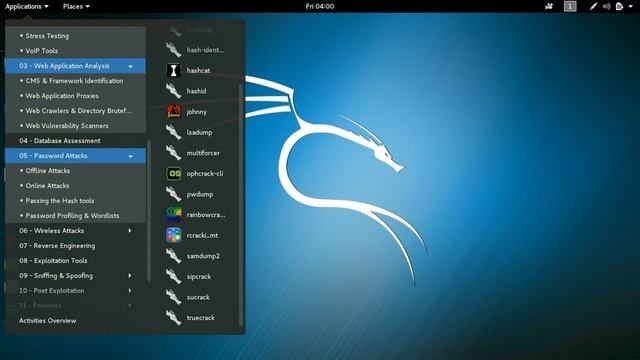This screenshot has height=360, width=640.
Task: Collapse the 05 - Password Attacks arrow
Action: point(131,156)
